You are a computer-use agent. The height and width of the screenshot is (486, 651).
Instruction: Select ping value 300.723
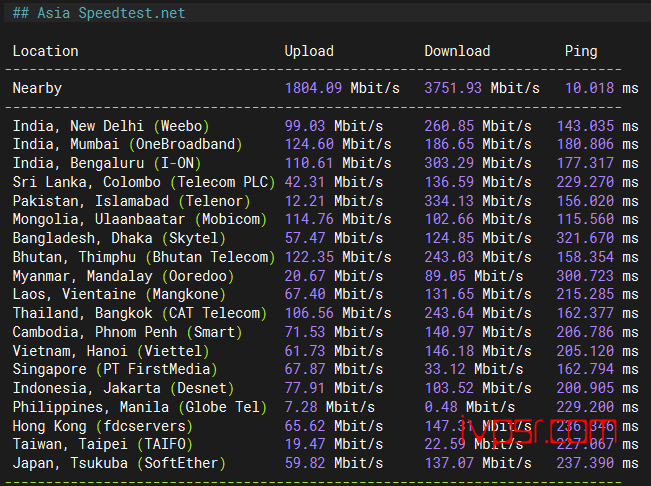[585, 276]
